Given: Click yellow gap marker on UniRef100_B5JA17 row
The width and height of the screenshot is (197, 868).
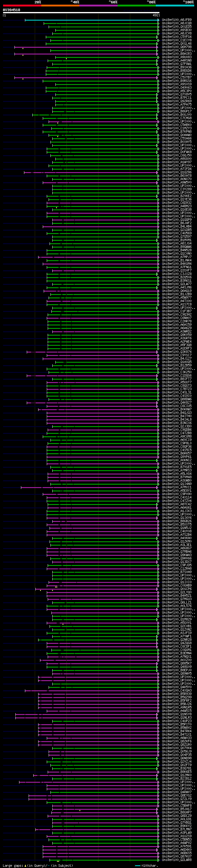Looking at the screenshot, I should click(x=80, y=810).
